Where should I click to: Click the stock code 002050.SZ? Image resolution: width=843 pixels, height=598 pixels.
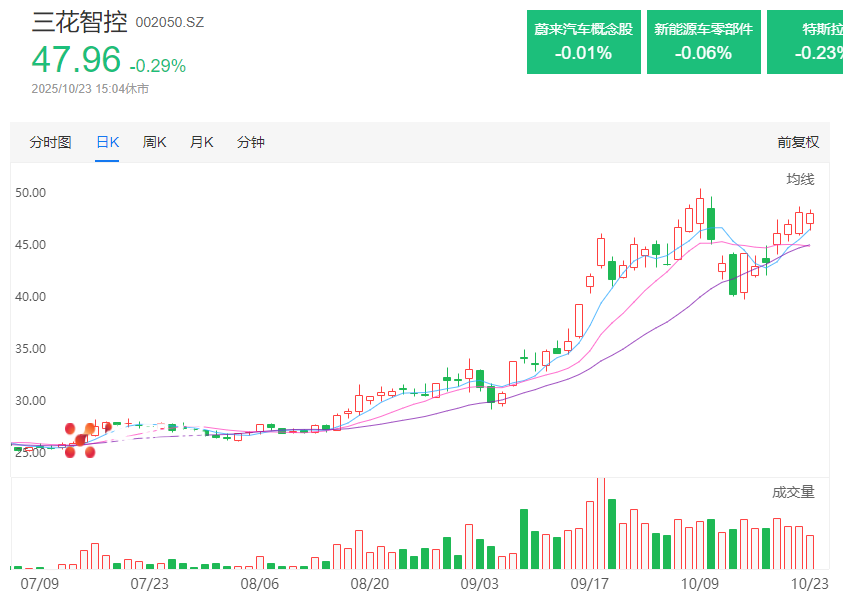(169, 22)
